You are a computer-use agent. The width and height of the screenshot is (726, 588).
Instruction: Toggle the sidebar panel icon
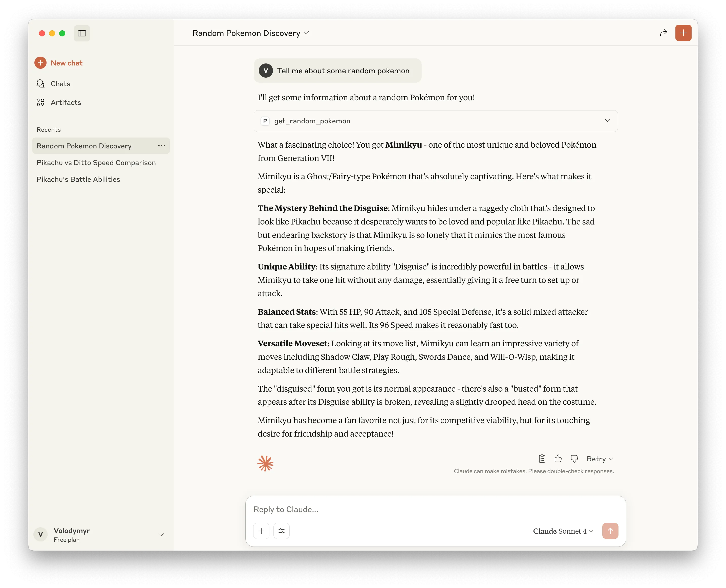coord(82,33)
